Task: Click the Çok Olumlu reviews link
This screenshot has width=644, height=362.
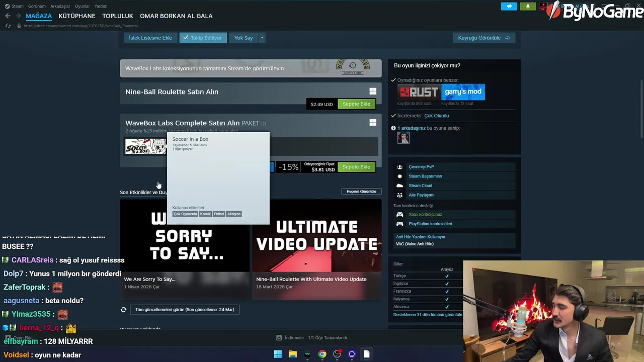Action: (x=436, y=116)
